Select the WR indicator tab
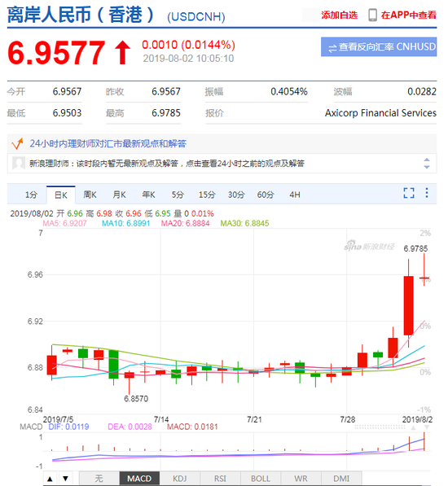The image size is (448, 486). 301,479
